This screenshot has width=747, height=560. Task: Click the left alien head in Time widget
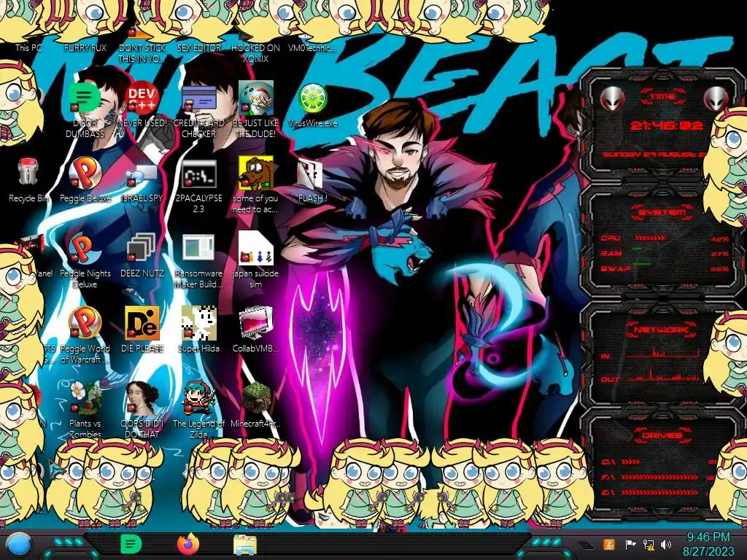pyautogui.click(x=612, y=99)
